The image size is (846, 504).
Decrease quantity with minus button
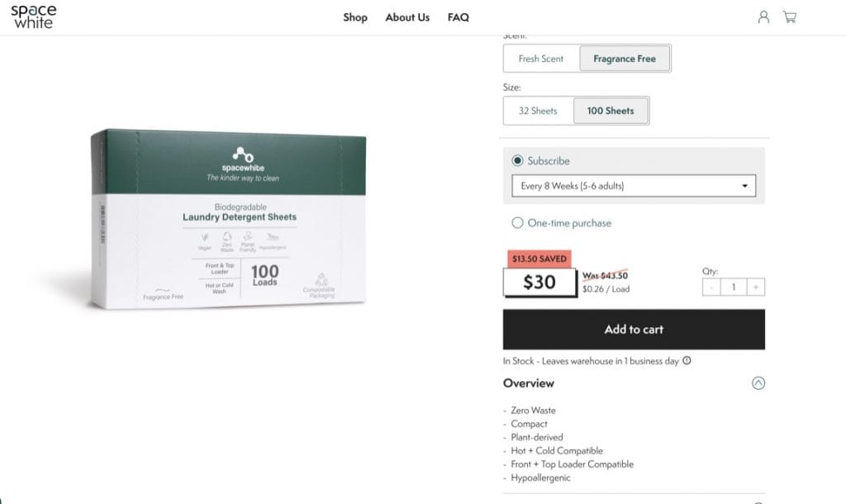point(711,287)
